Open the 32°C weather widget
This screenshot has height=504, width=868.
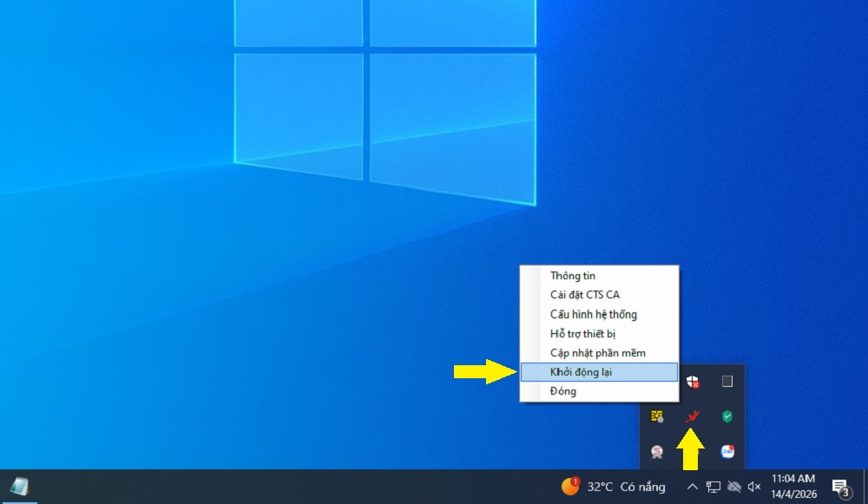613,487
